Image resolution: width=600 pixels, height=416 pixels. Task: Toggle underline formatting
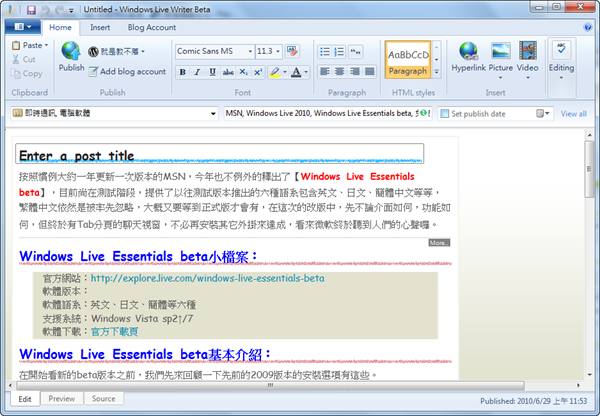[212, 72]
